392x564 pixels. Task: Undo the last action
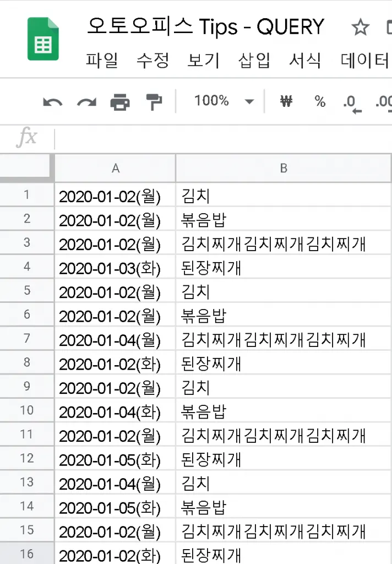click(x=52, y=102)
